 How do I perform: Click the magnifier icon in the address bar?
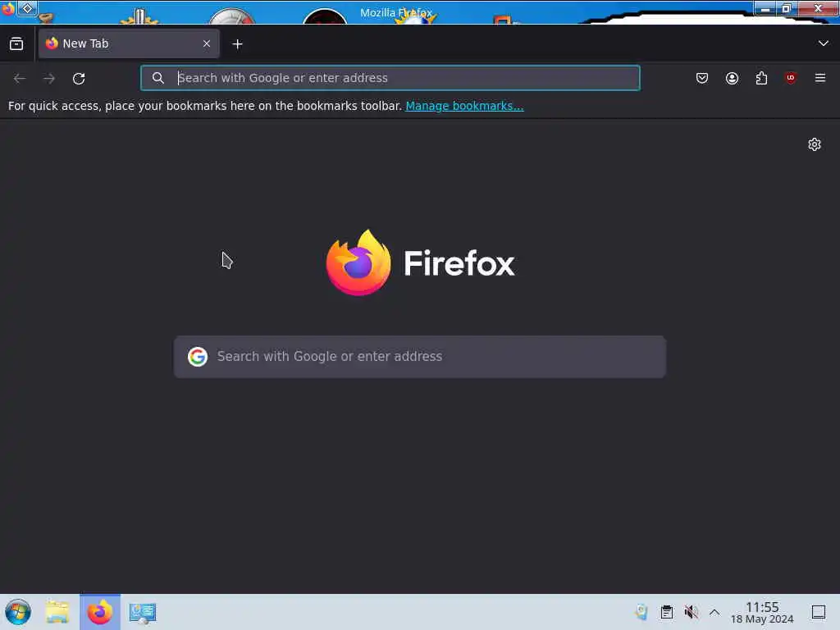157,78
